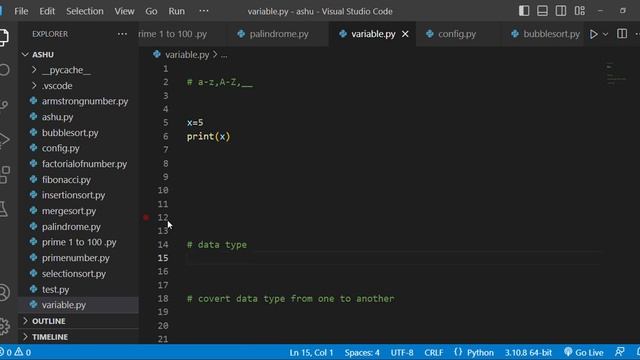Expand the TIMELINE section
Image resolution: width=640 pixels, height=360 pixels.
pyautogui.click(x=78, y=337)
